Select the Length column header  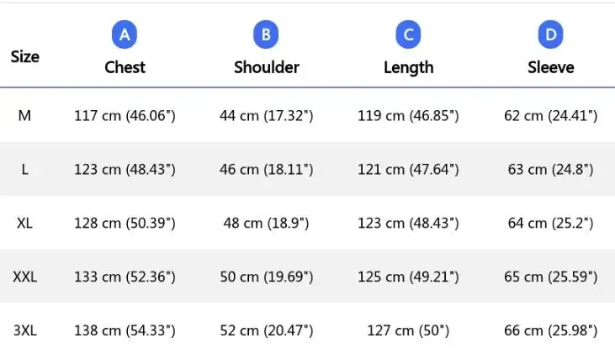pyautogui.click(x=408, y=67)
